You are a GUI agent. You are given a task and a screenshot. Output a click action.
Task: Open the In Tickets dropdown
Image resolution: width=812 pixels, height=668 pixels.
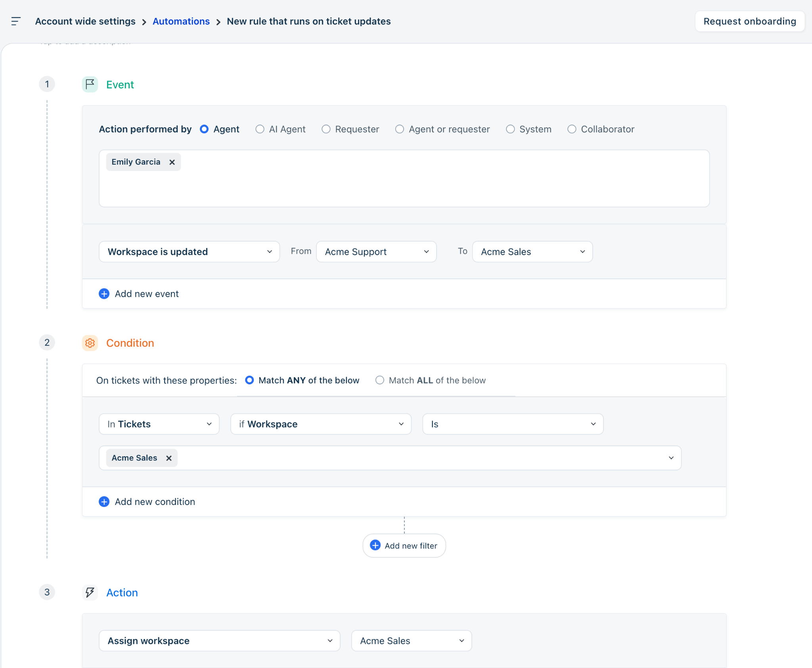(159, 424)
